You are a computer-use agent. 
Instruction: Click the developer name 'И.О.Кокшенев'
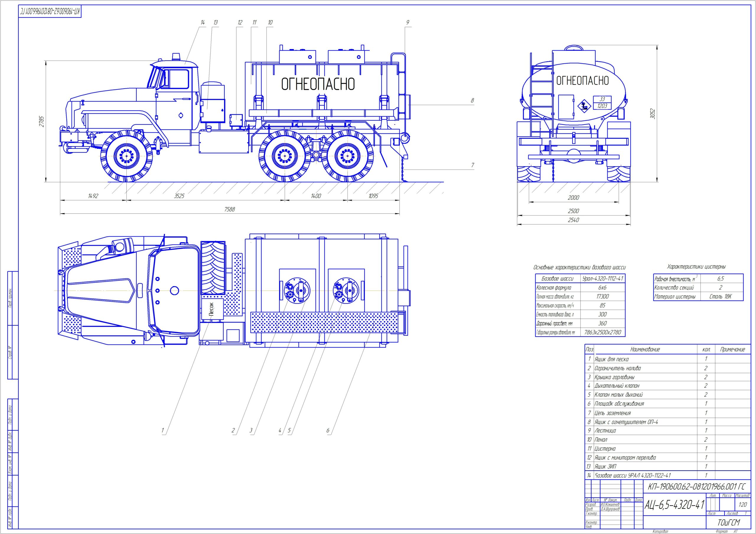point(610,504)
